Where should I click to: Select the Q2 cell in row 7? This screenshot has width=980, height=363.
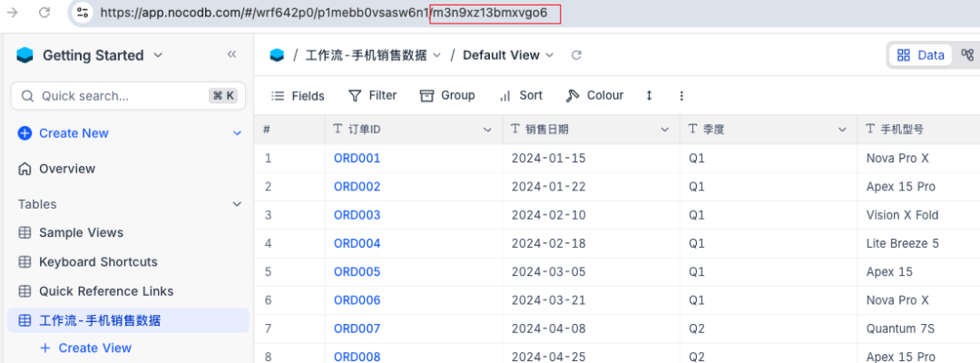[769, 328]
